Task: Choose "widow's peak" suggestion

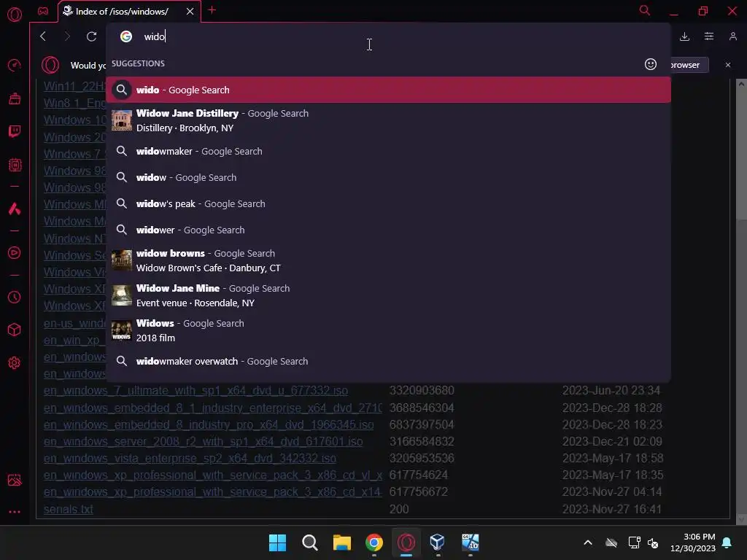Action: click(388, 204)
